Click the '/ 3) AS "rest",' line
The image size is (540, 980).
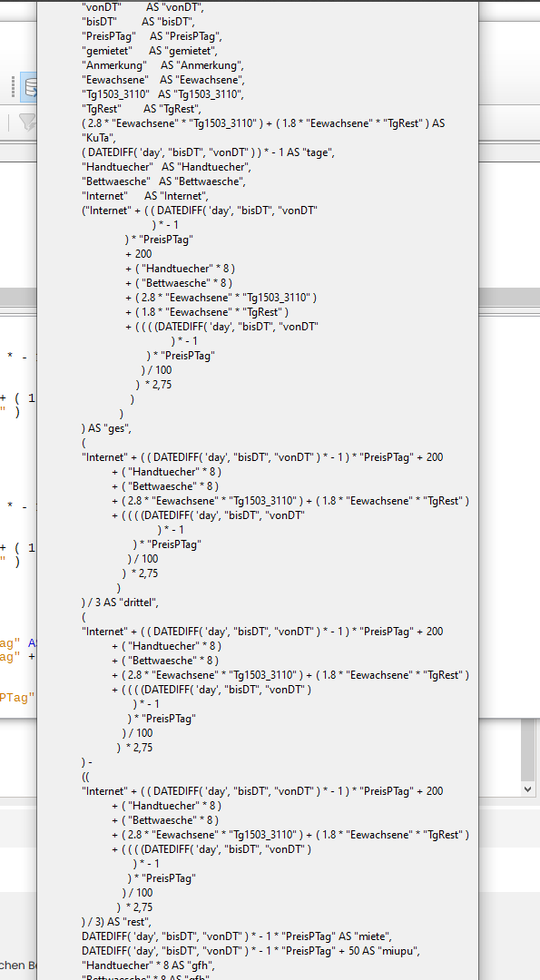(117, 922)
